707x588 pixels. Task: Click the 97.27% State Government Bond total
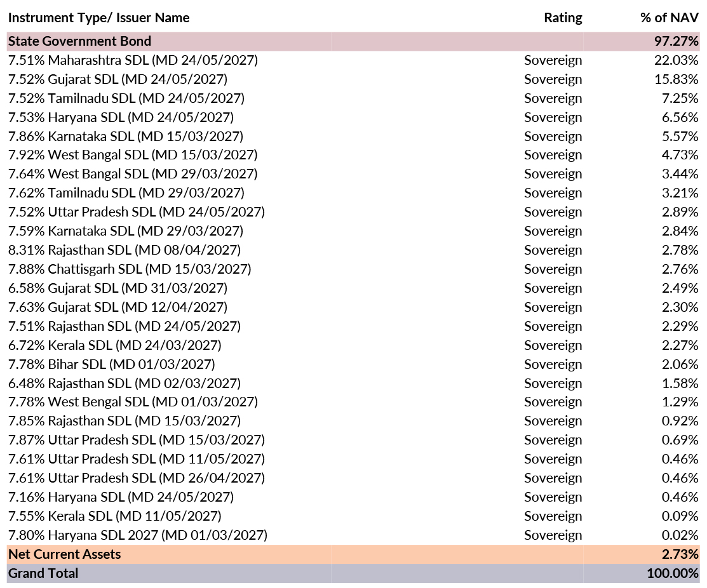[676, 41]
